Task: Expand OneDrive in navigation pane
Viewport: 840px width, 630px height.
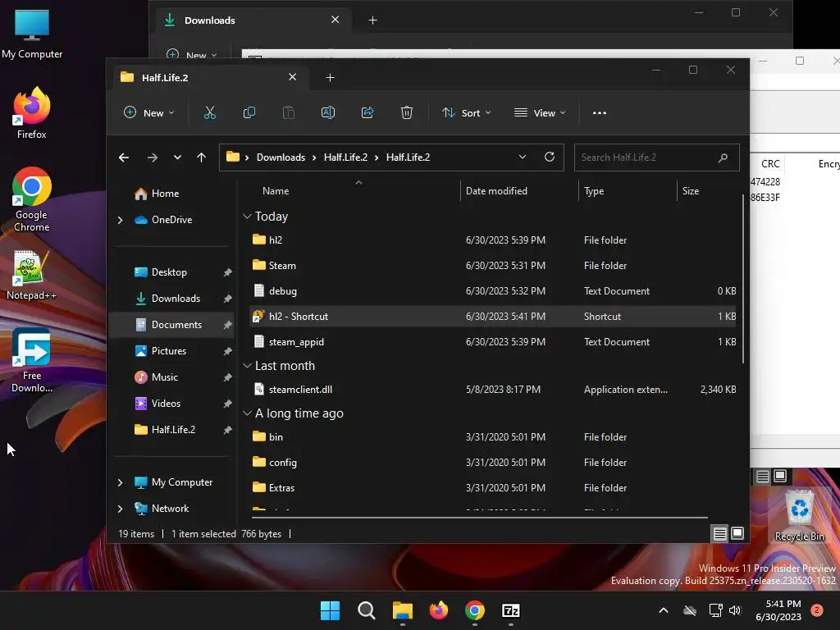Action: click(120, 220)
